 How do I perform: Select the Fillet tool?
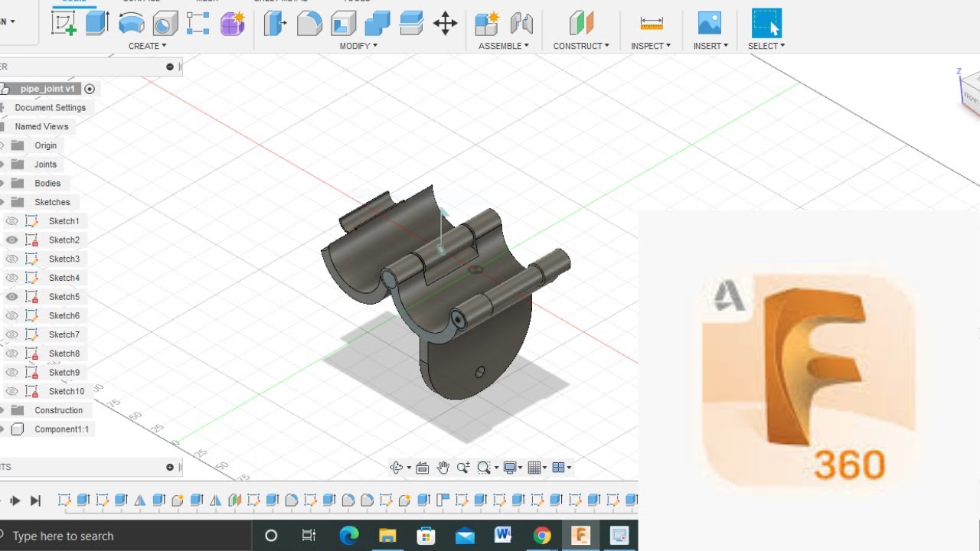coord(309,24)
